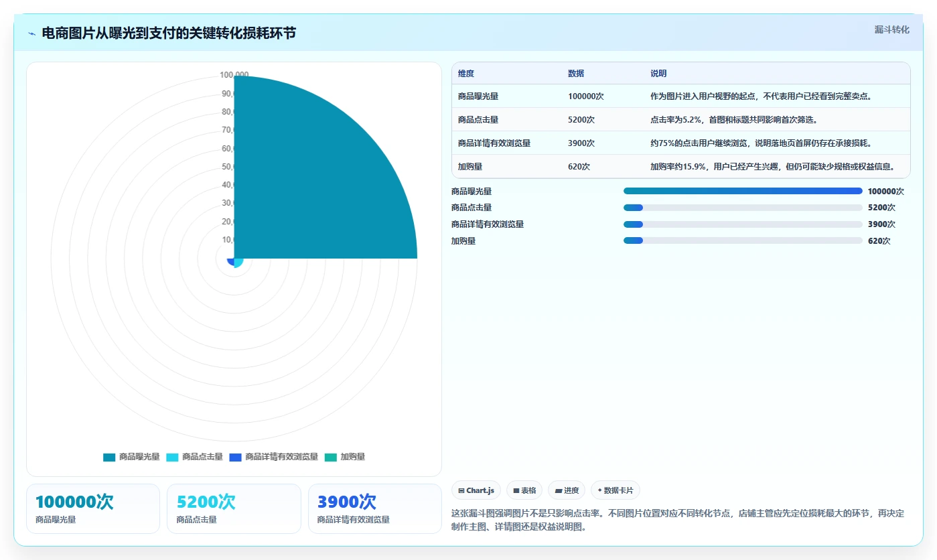Click the 维度 table column header
Image resolution: width=937 pixels, height=560 pixels.
point(466,74)
